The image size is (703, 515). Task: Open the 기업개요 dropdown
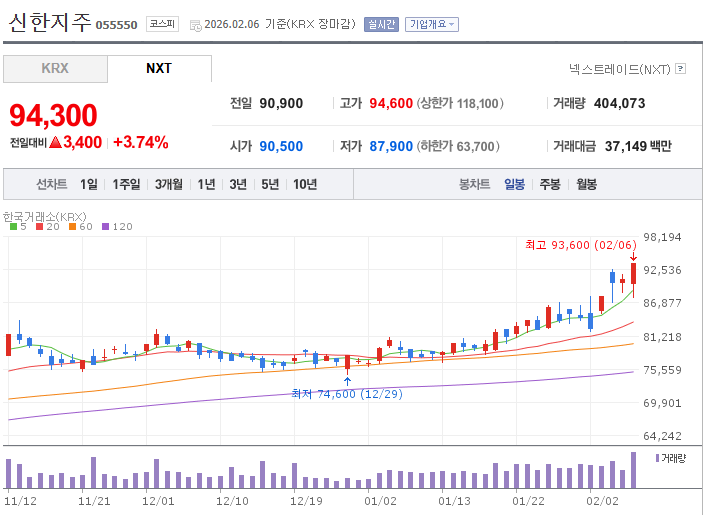432,24
